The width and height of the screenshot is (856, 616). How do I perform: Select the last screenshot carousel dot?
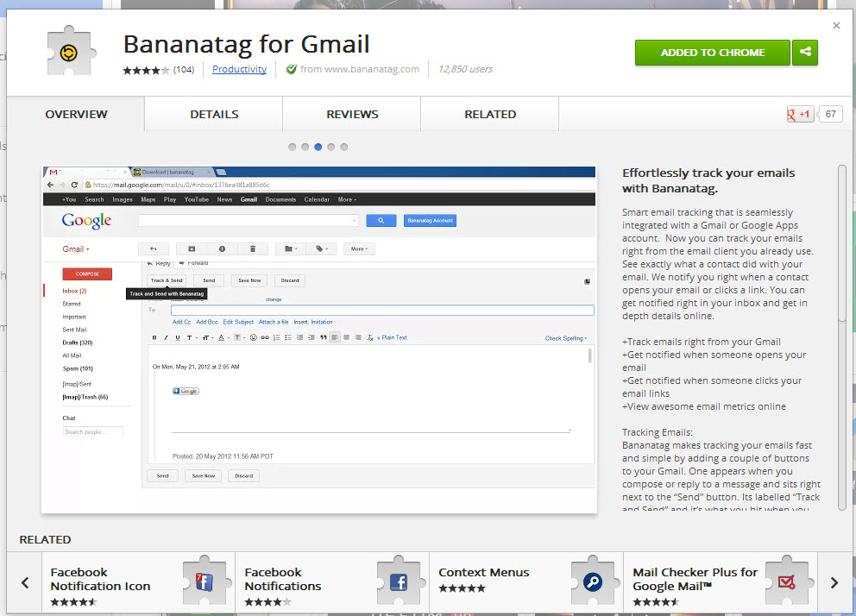pos(344,147)
